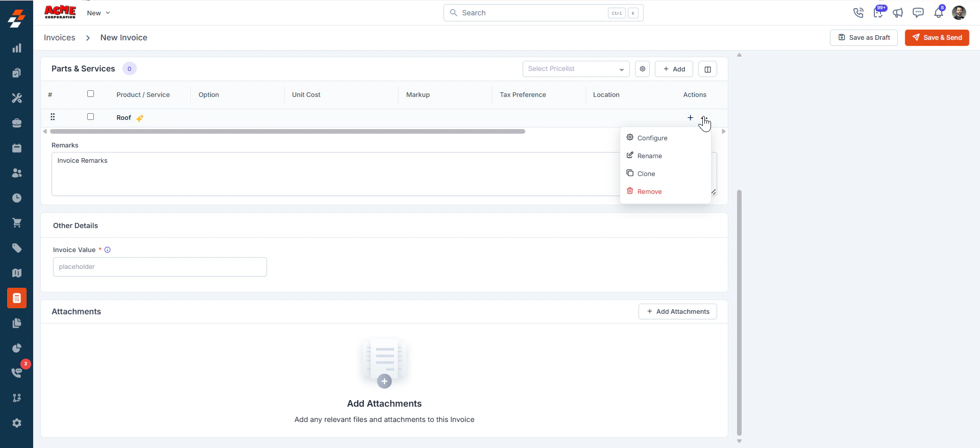Choose Rename from the context menu
This screenshot has width=980, height=448.
click(x=666, y=156)
